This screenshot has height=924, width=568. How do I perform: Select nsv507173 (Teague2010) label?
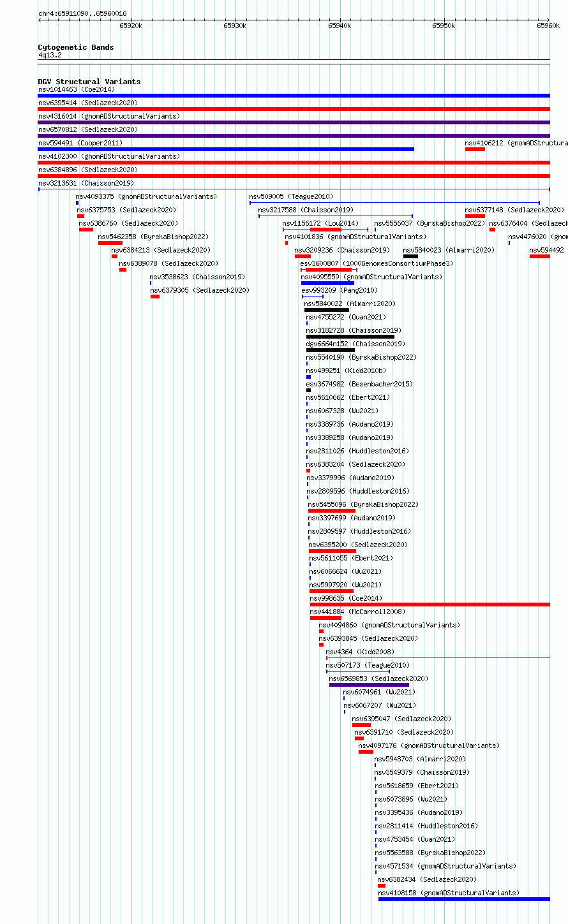[x=368, y=665]
